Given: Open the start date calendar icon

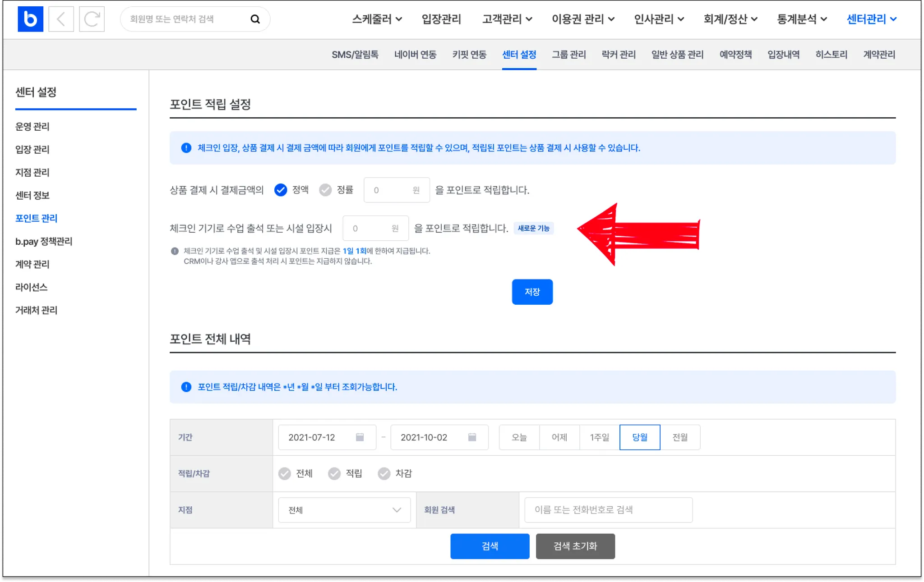Looking at the screenshot, I should coord(360,437).
